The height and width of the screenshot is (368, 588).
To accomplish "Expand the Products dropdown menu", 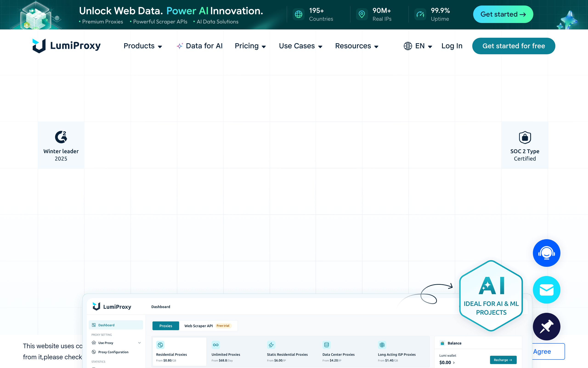I will tap(143, 46).
